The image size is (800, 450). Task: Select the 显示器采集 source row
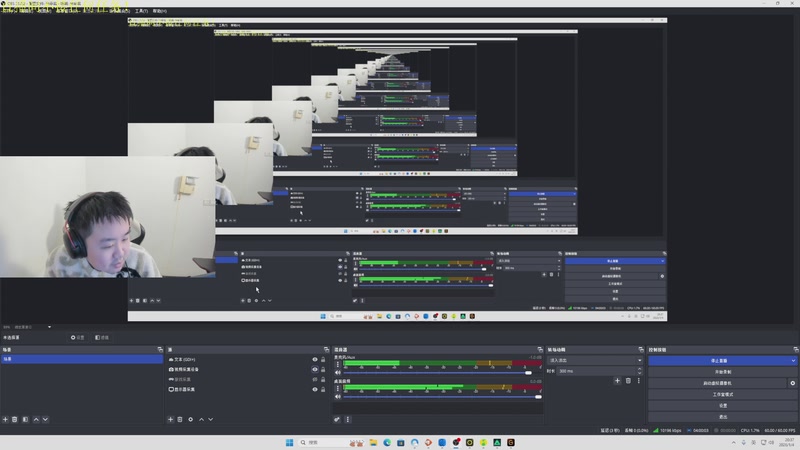point(247,389)
